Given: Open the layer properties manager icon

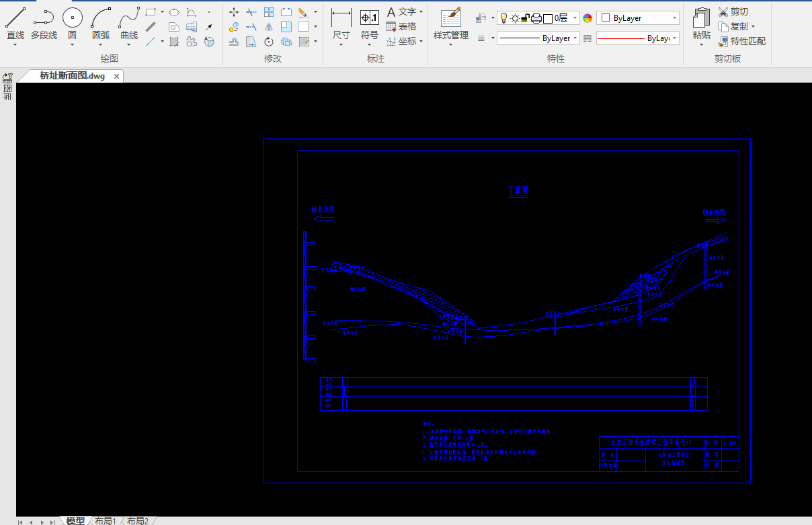Looking at the screenshot, I should click(x=481, y=18).
